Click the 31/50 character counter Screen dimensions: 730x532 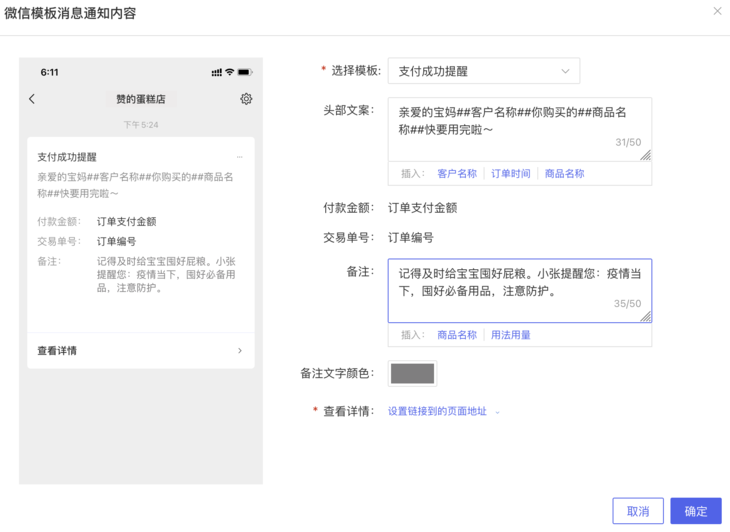coord(628,142)
